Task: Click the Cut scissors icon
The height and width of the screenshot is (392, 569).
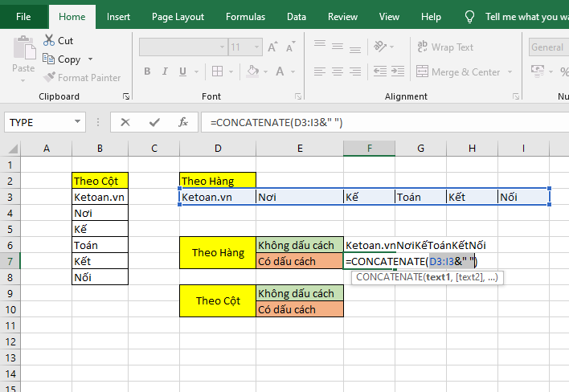Action: pyautogui.click(x=47, y=40)
